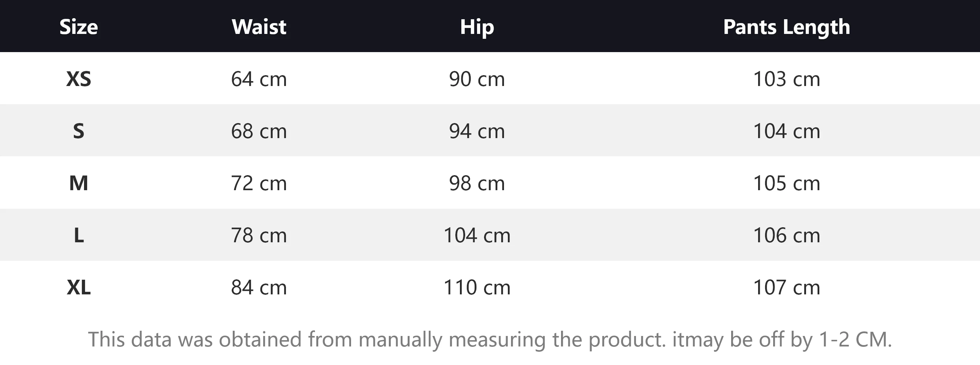Click the XS size row label

click(78, 79)
